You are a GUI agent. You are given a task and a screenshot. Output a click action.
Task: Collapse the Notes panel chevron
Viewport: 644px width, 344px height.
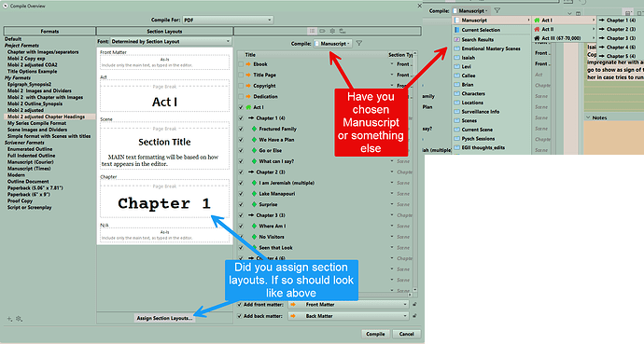(588, 117)
